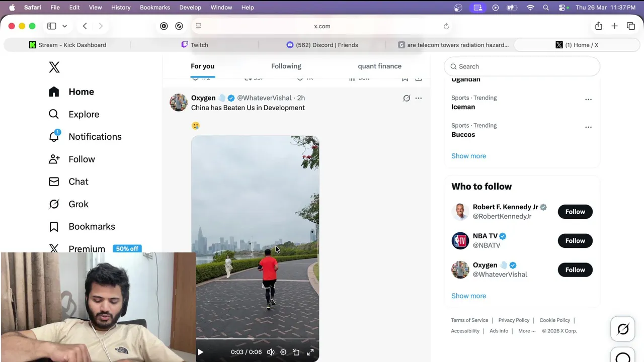
Task: Open the Buccos trending topic
Action: point(463,134)
